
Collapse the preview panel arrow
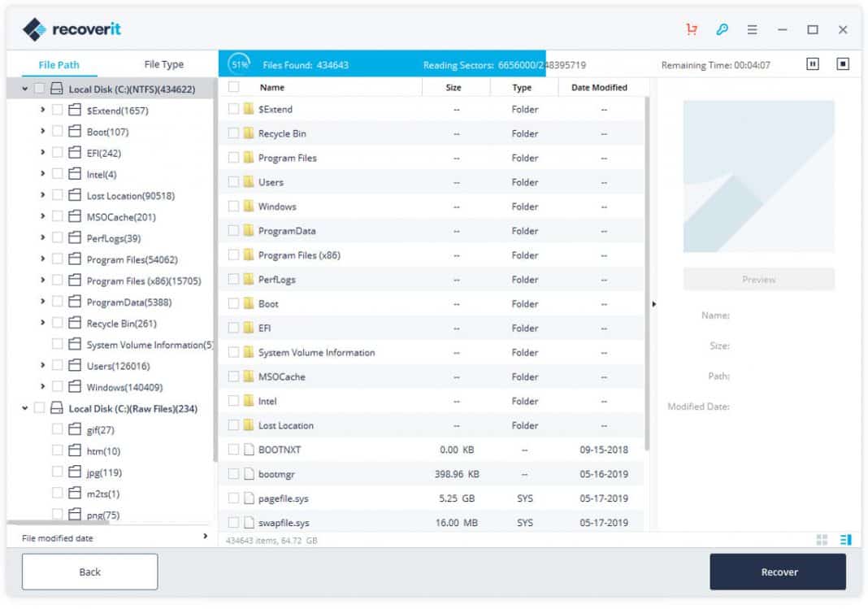pyautogui.click(x=653, y=304)
